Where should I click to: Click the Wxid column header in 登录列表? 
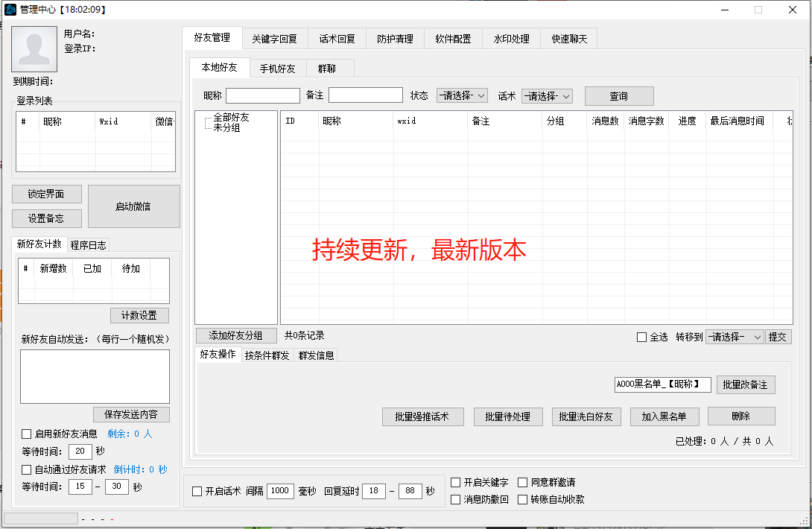pos(123,121)
